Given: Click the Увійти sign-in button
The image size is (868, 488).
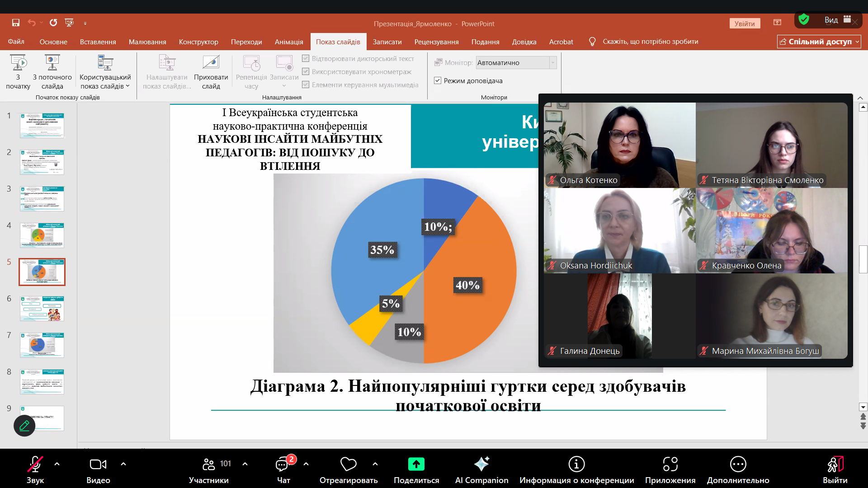Looking at the screenshot, I should [x=745, y=23].
